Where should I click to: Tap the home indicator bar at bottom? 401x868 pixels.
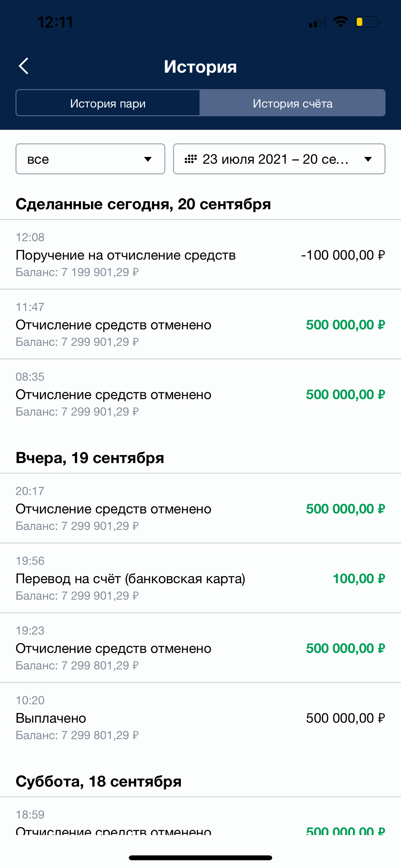[x=200, y=858]
